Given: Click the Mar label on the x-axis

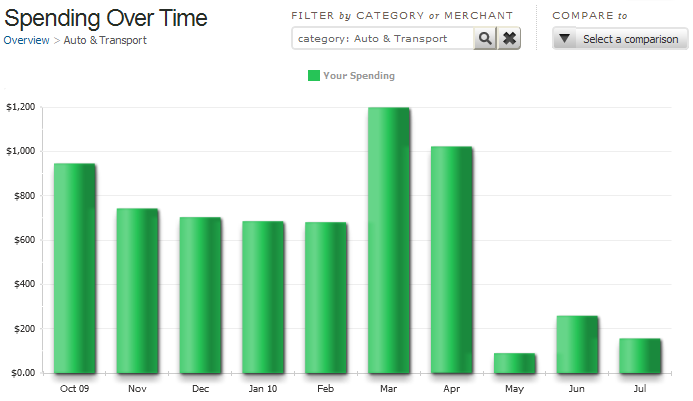Looking at the screenshot, I should [389, 388].
